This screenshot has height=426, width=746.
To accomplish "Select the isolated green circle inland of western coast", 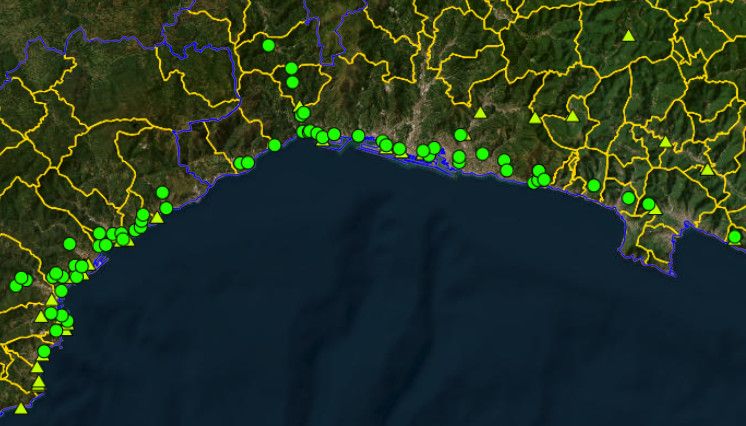I will 69,243.
